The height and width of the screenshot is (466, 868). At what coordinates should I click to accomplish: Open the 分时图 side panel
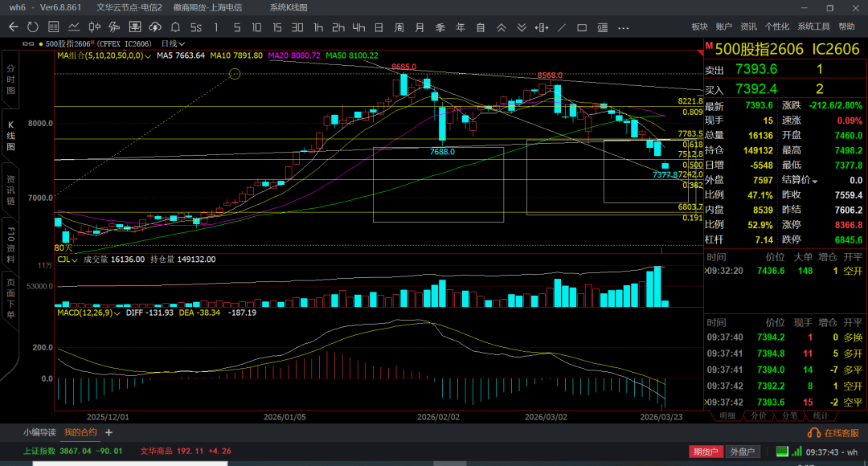10,80
